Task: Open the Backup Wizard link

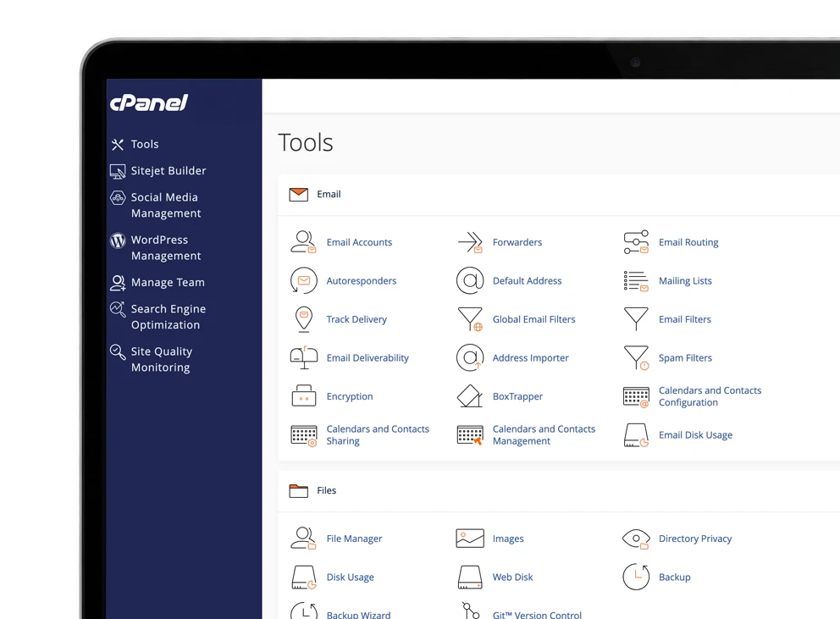Action: [358, 615]
